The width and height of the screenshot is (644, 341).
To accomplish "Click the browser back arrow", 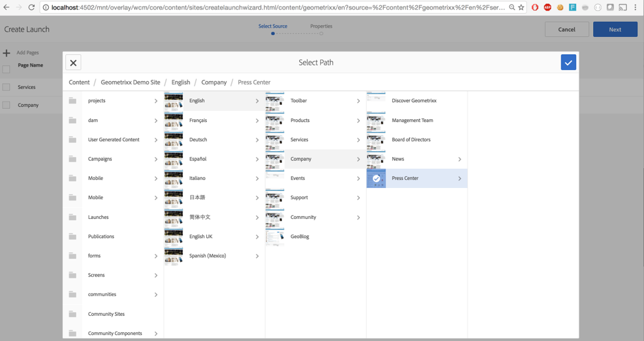I will 7,7.
